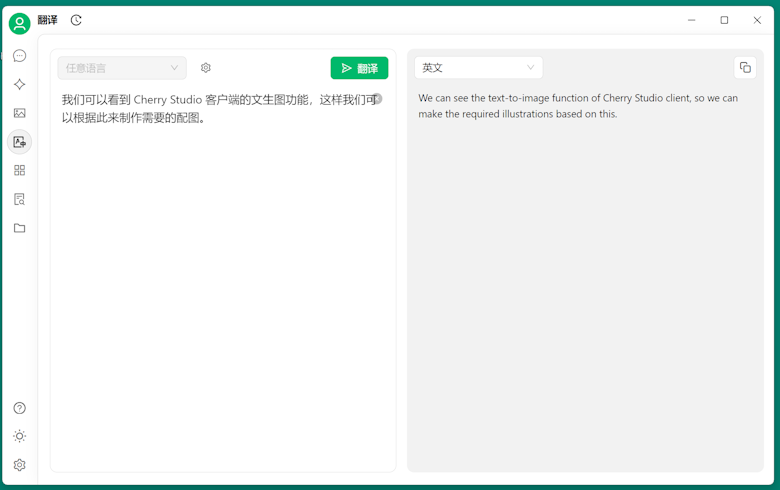Clear the source text with the x icon
780x490 pixels.
(x=378, y=98)
